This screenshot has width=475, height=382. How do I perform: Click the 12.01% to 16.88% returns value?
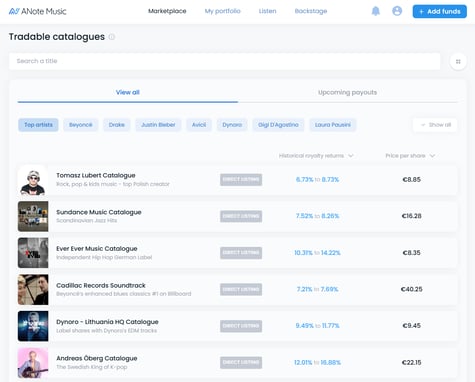(317, 363)
